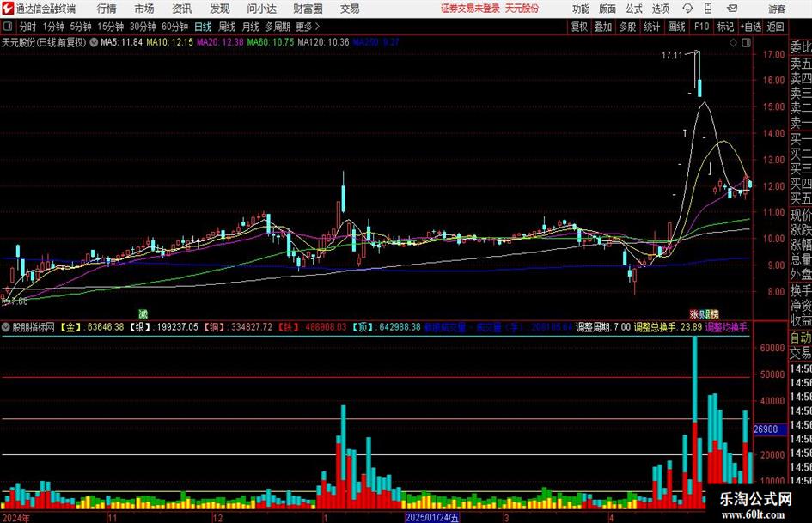Open the 市场 menu

pos(144,9)
